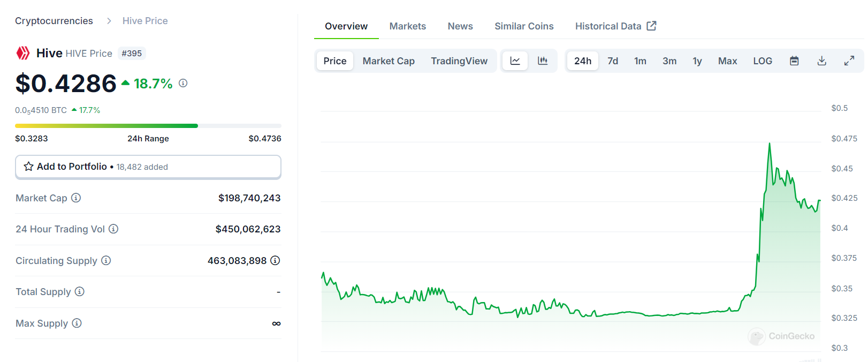Image resolution: width=868 pixels, height=362 pixels.
Task: Click the $0.3283 range low value
Action: tap(32, 138)
